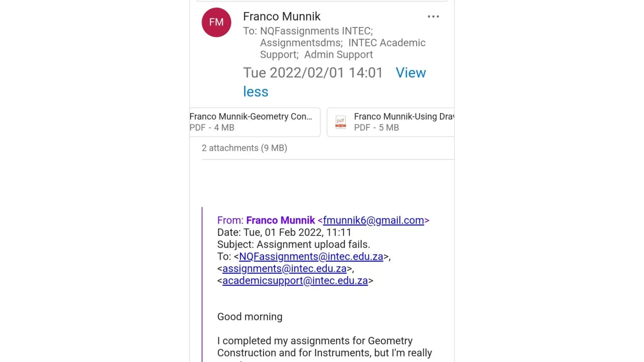The width and height of the screenshot is (644, 362).
Task: Click the FM sender avatar
Action: pyautogui.click(x=216, y=22)
